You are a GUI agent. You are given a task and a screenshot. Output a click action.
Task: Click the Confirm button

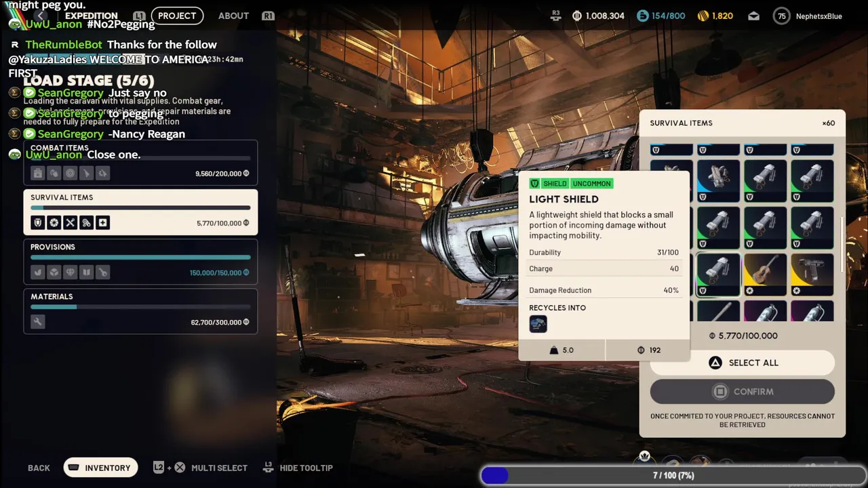click(x=743, y=392)
